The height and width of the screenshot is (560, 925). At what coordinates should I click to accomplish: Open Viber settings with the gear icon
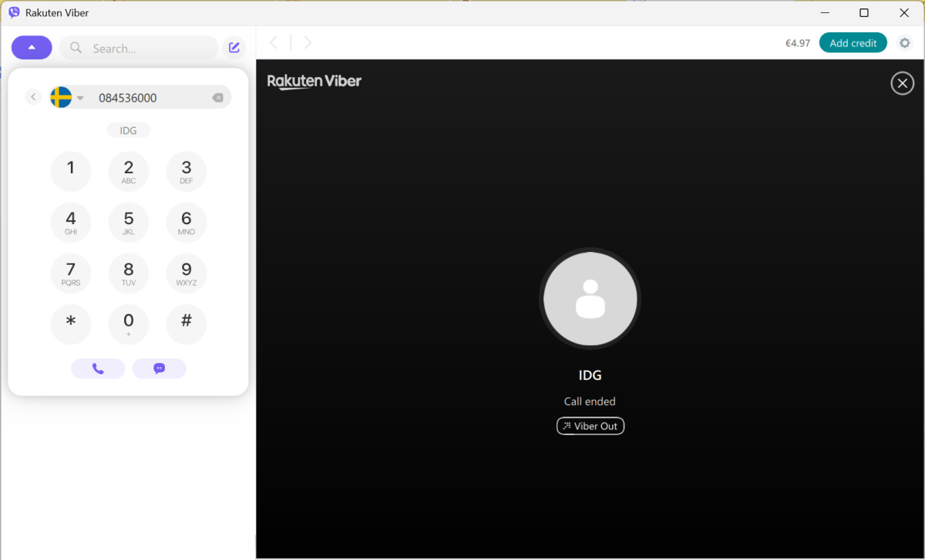pyautogui.click(x=904, y=43)
